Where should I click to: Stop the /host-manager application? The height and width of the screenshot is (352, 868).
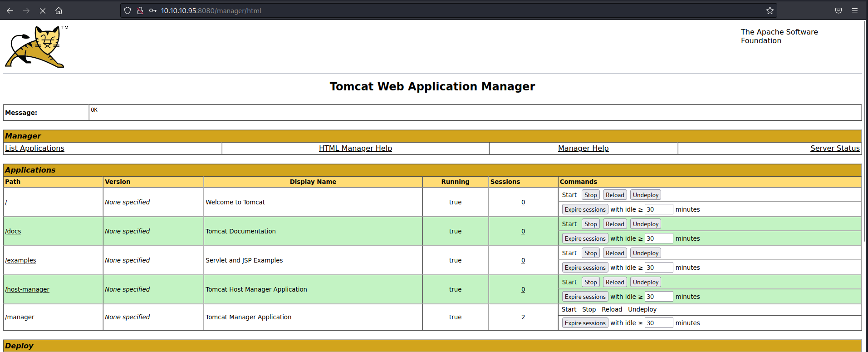[x=591, y=282]
